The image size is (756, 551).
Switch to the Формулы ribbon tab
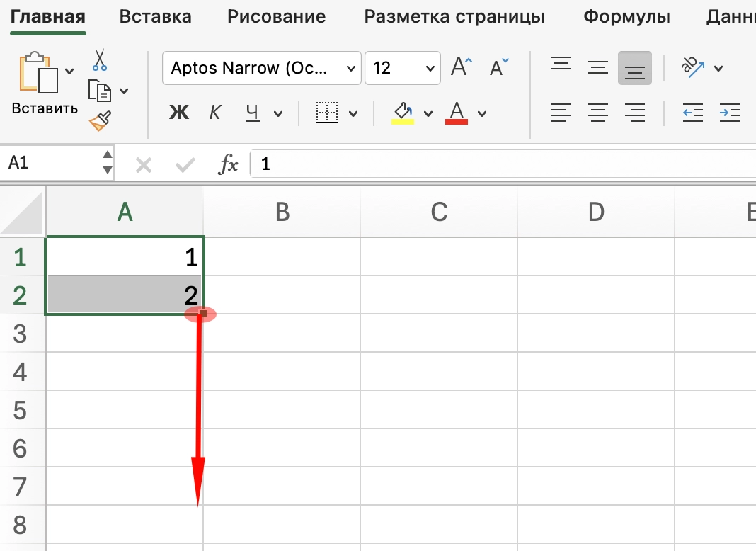click(626, 16)
